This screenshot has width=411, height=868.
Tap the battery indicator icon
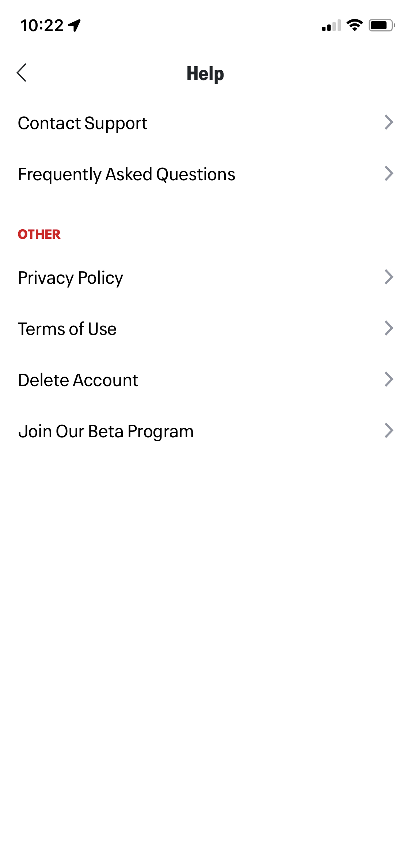(x=381, y=25)
